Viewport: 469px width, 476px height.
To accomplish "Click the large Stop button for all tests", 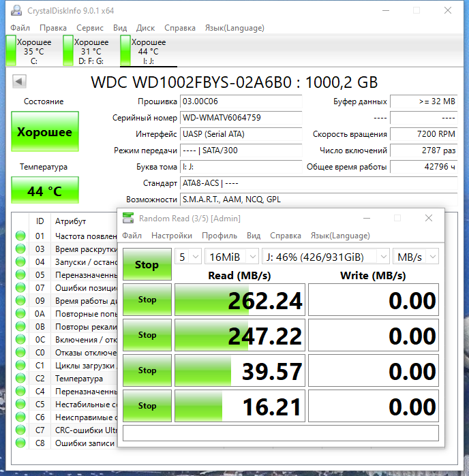I will [x=147, y=264].
